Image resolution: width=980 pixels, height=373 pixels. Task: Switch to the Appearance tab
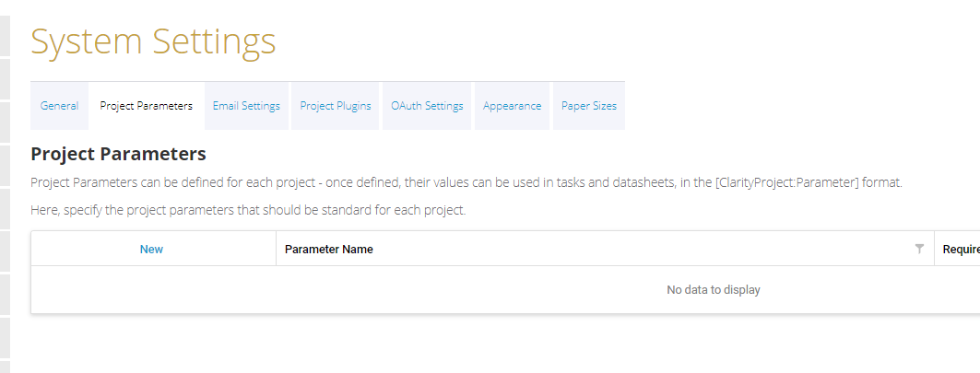coord(512,106)
